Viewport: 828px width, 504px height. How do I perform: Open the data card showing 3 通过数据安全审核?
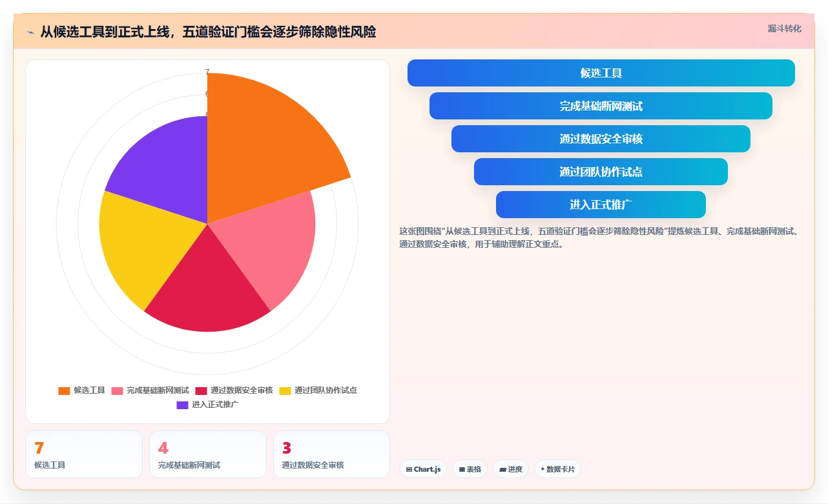[331, 454]
